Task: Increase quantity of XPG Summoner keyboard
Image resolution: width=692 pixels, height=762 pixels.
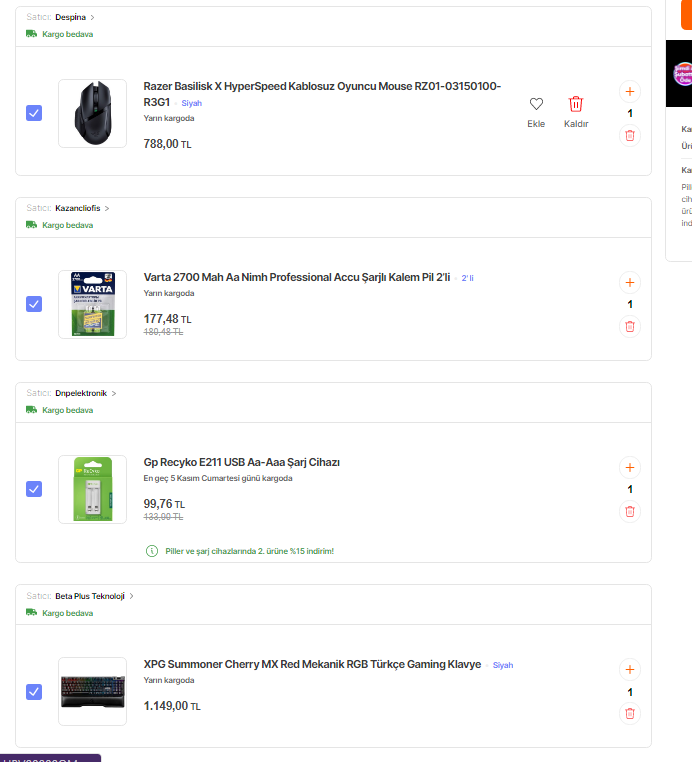Action: tap(630, 670)
